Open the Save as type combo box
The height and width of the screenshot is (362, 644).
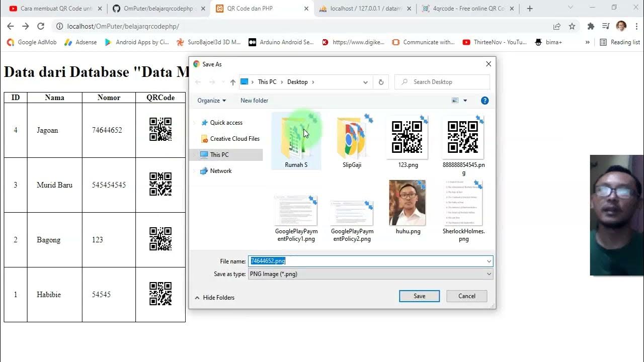point(370,274)
